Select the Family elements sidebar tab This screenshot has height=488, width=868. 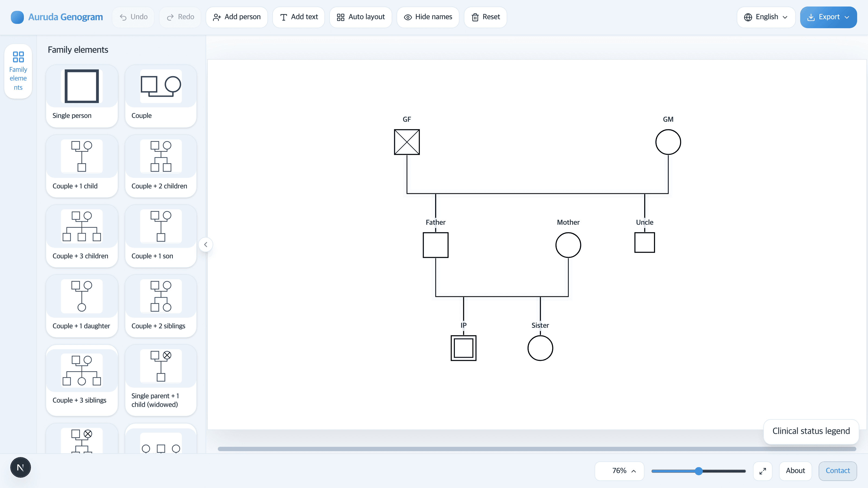[18, 71]
